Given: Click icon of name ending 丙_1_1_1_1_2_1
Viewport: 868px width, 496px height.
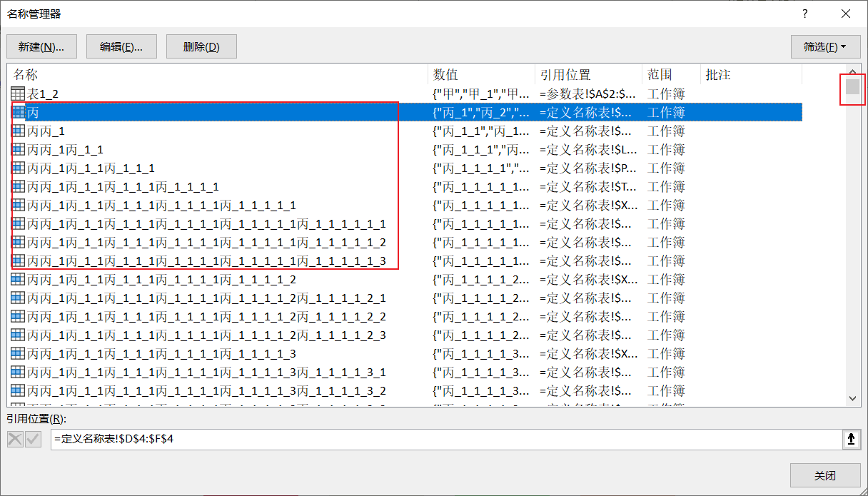Looking at the screenshot, I should pos(19,298).
